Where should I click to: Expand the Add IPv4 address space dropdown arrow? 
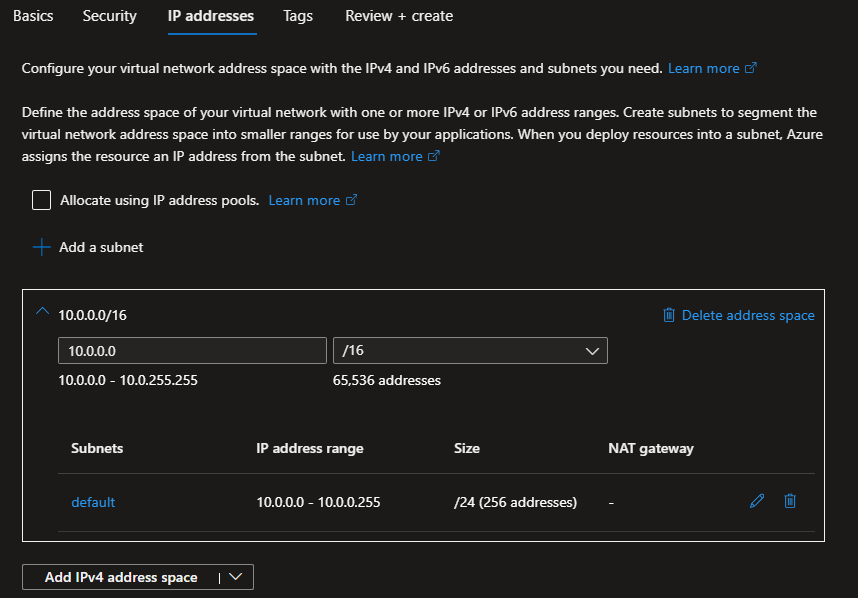point(235,577)
